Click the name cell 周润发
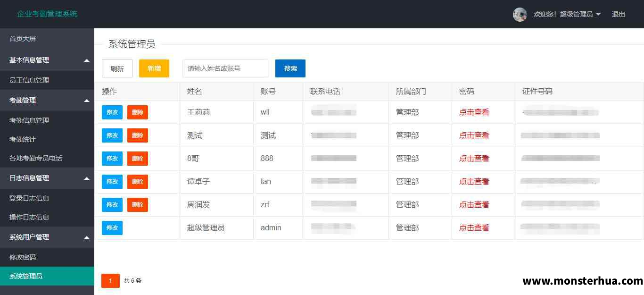The height and width of the screenshot is (295, 644). click(x=198, y=205)
